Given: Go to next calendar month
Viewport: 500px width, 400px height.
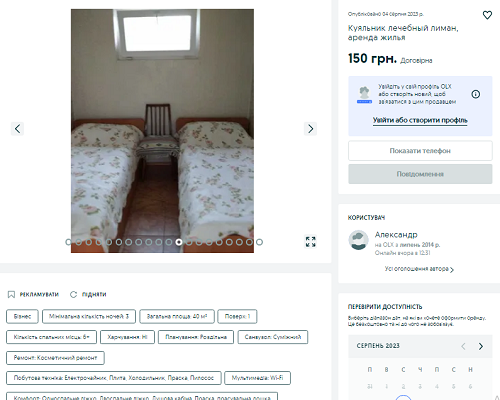Looking at the screenshot, I should (x=481, y=346).
